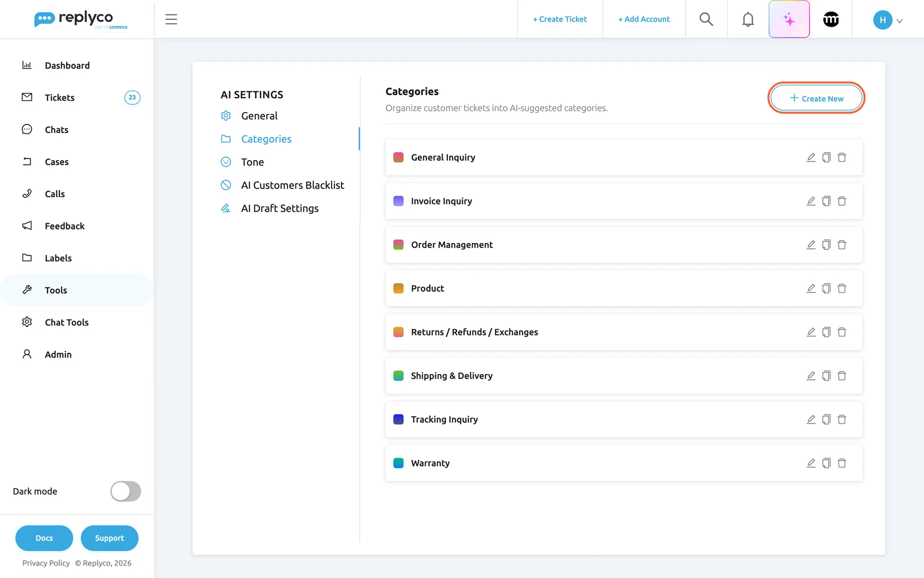Screen dimensions: 924x578
Task: Open Admin in the sidebar
Action: coord(77,355)
